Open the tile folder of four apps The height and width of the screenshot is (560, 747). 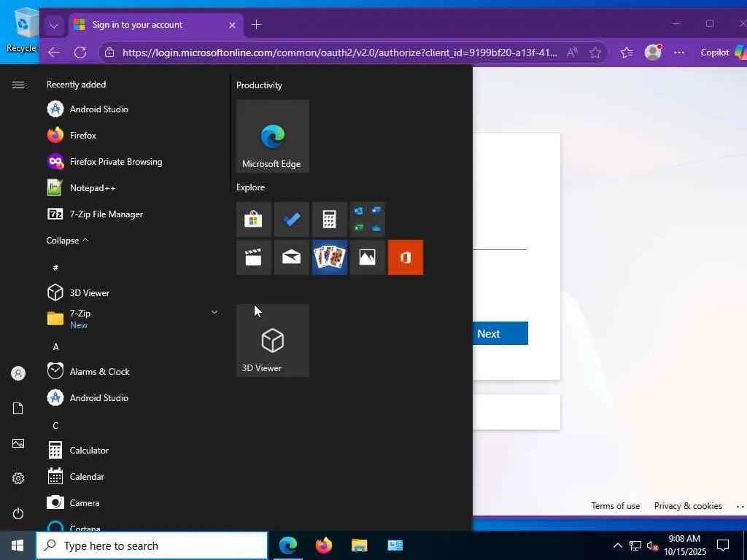[368, 219]
